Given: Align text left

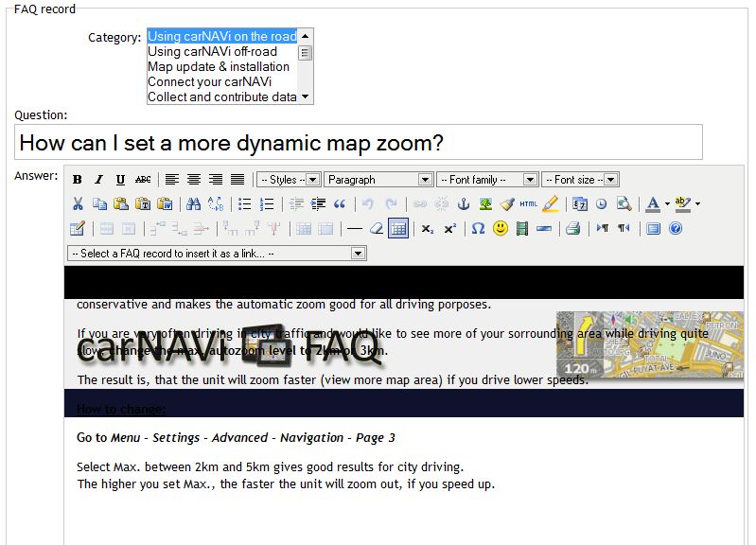Looking at the screenshot, I should [172, 180].
